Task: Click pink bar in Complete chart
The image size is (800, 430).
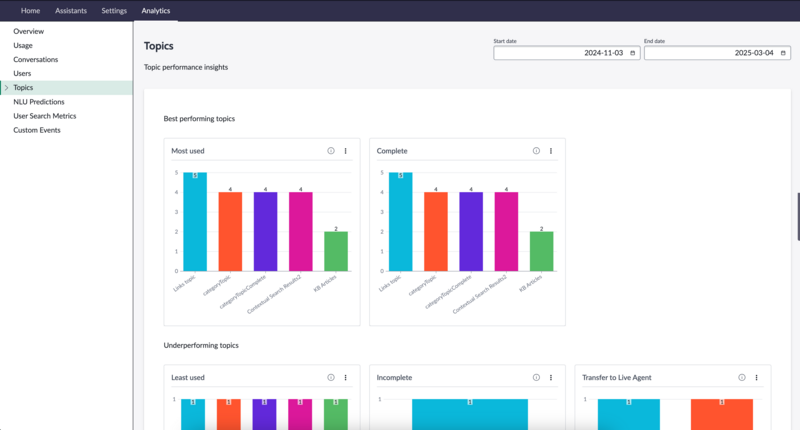Action: pyautogui.click(x=506, y=232)
